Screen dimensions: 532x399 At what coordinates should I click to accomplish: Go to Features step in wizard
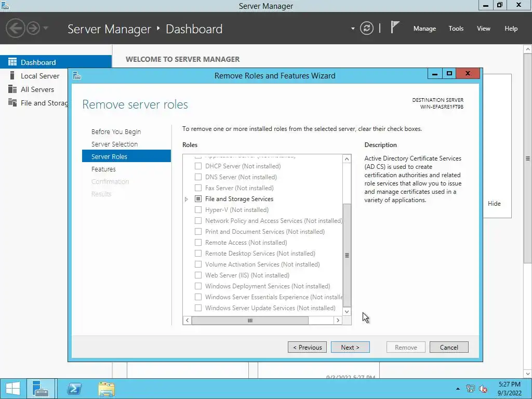click(103, 169)
